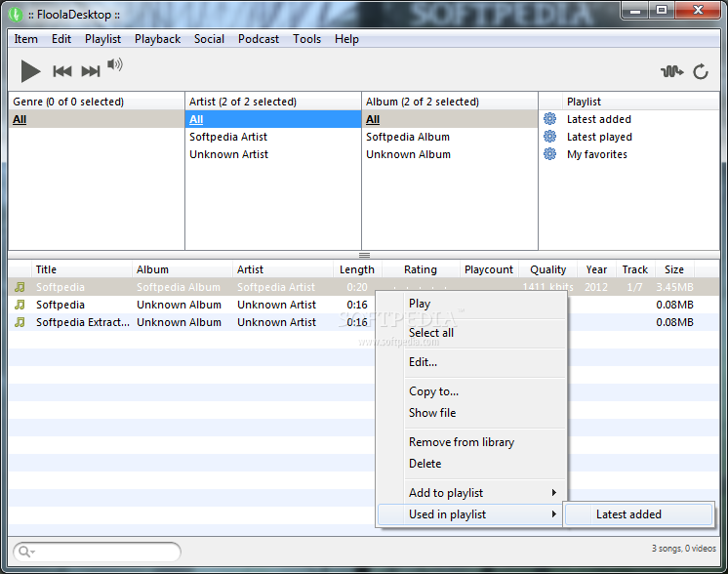This screenshot has width=728, height=574.
Task: Select Softpedia Album in Album list
Action: point(450,137)
